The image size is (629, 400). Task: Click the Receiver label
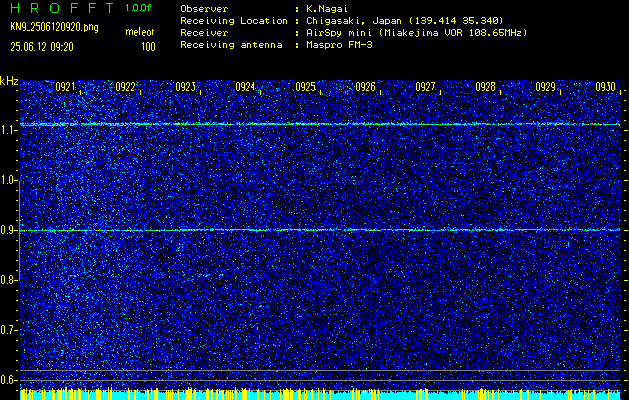click(204, 33)
